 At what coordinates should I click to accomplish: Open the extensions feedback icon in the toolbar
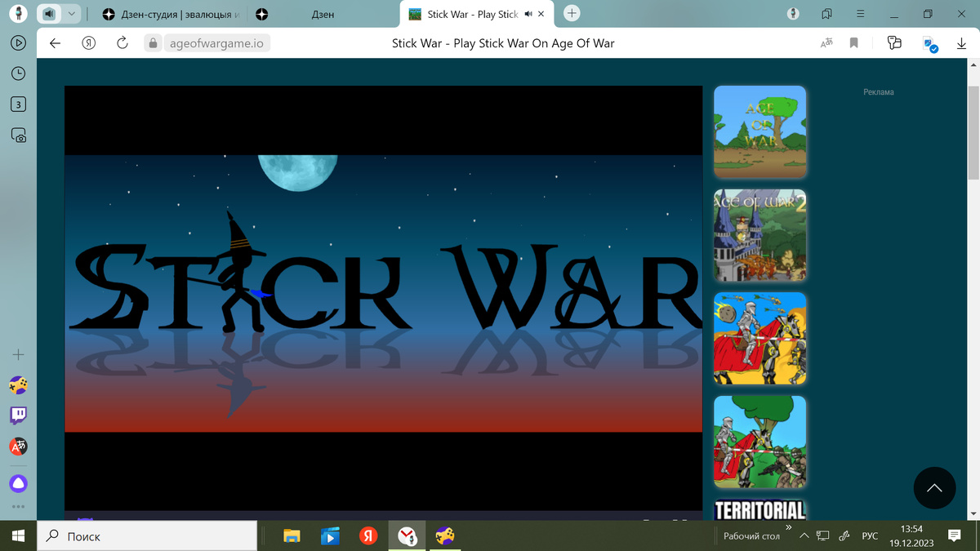pos(894,43)
